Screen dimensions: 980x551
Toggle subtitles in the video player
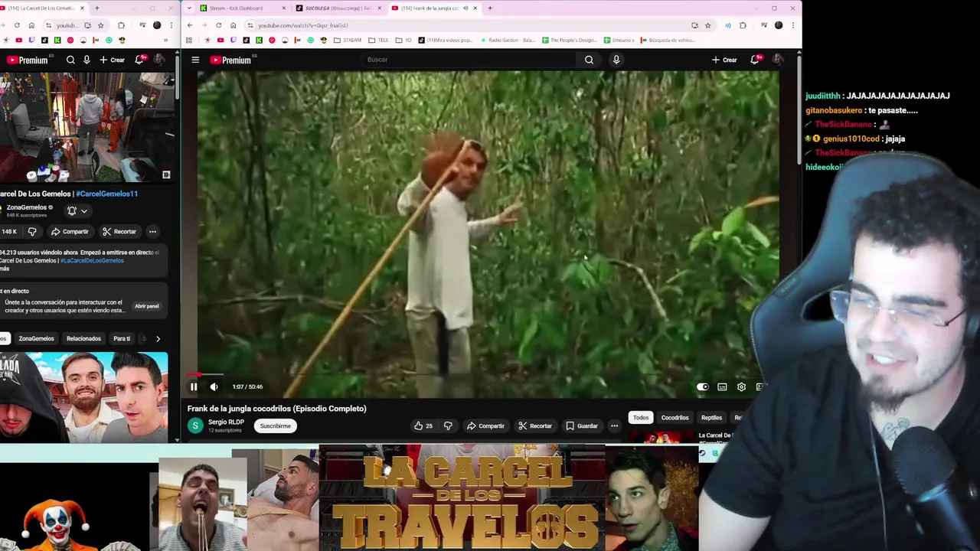click(x=722, y=386)
